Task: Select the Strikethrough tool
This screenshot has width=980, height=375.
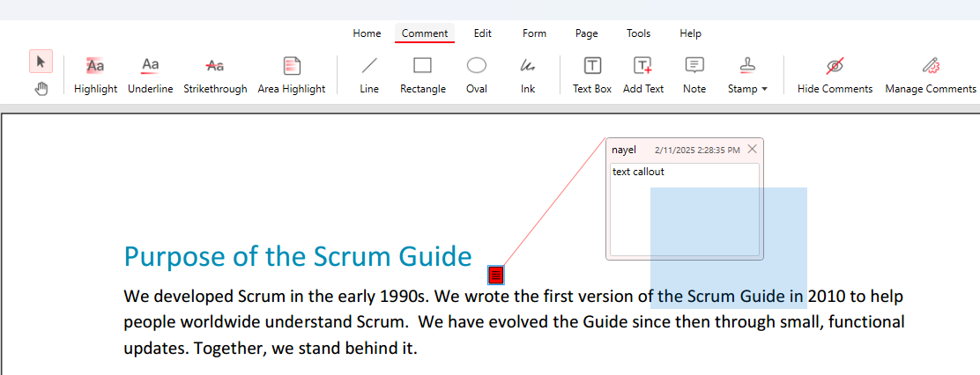Action: [x=215, y=76]
